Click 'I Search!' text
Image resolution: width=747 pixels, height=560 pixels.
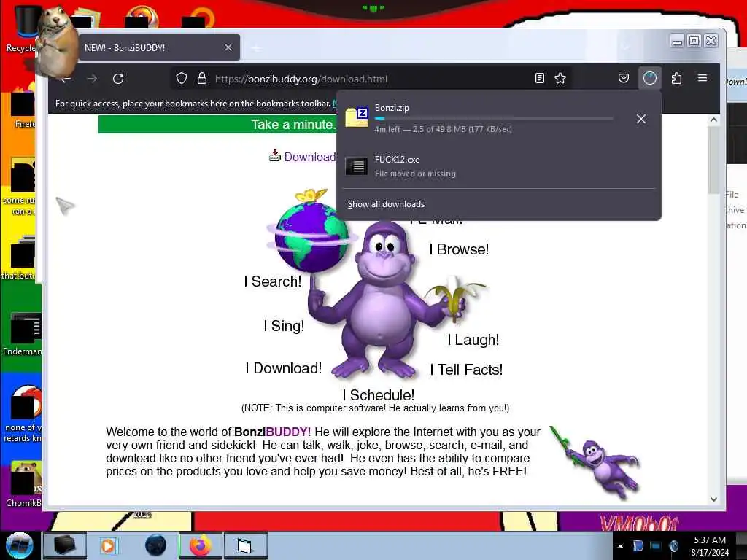tap(273, 281)
